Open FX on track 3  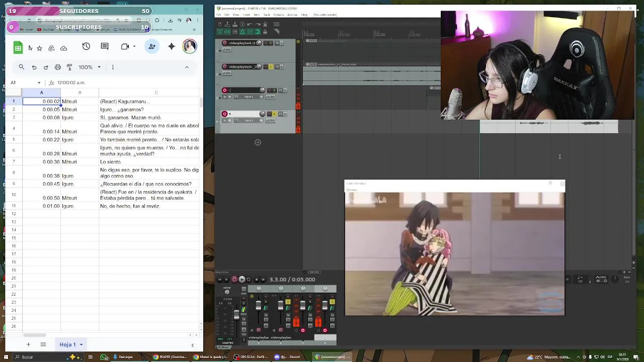coord(281,90)
